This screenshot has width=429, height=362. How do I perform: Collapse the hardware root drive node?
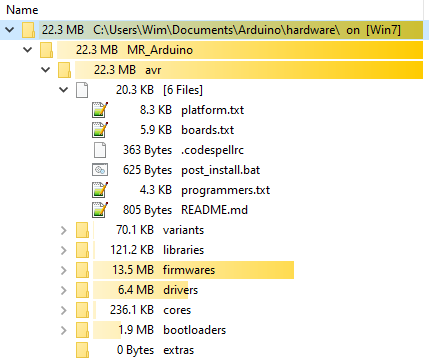[x=10, y=30]
